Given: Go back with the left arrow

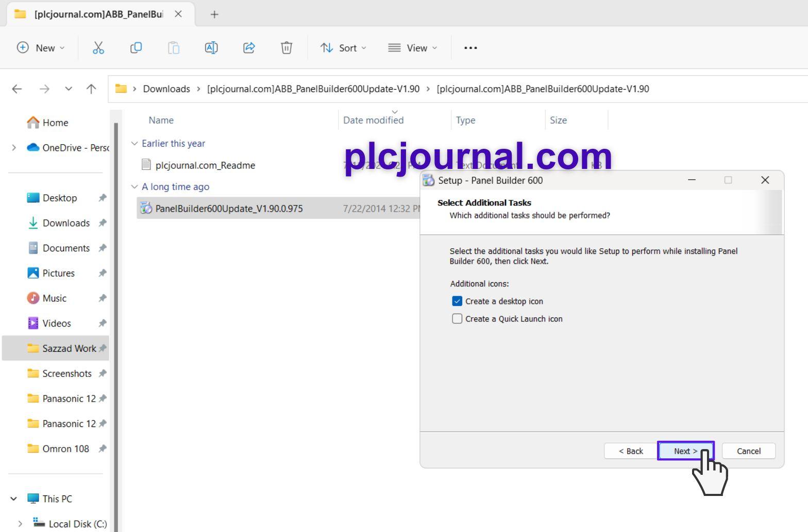Looking at the screenshot, I should [17, 89].
